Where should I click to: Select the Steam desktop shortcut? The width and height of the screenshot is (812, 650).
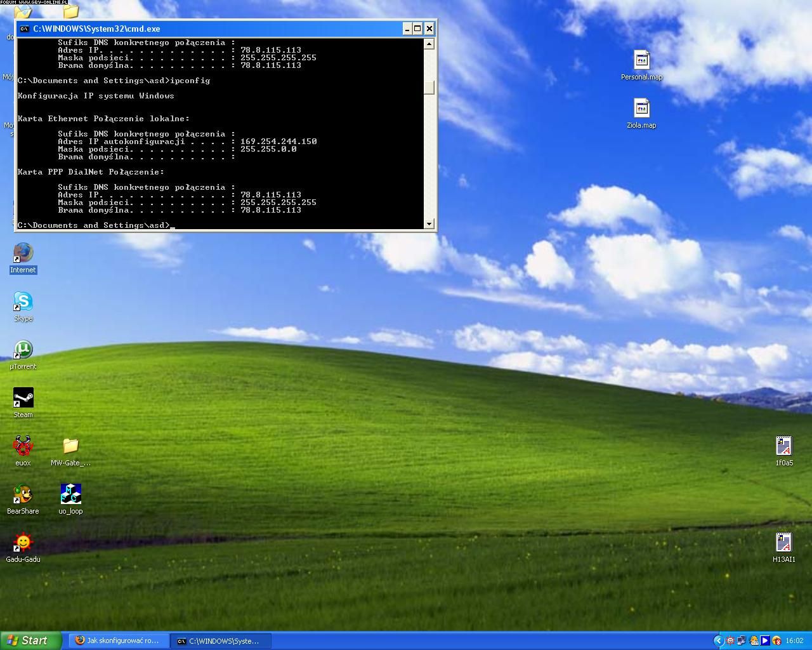23,403
